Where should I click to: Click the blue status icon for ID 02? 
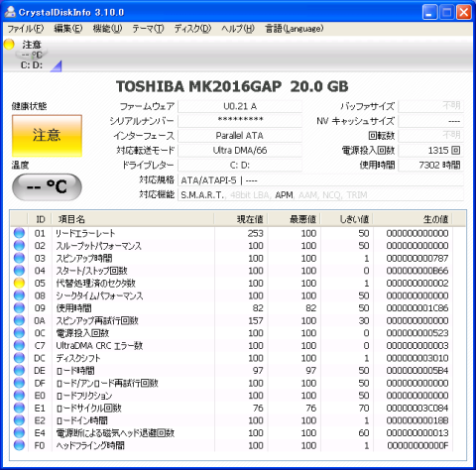19,246
